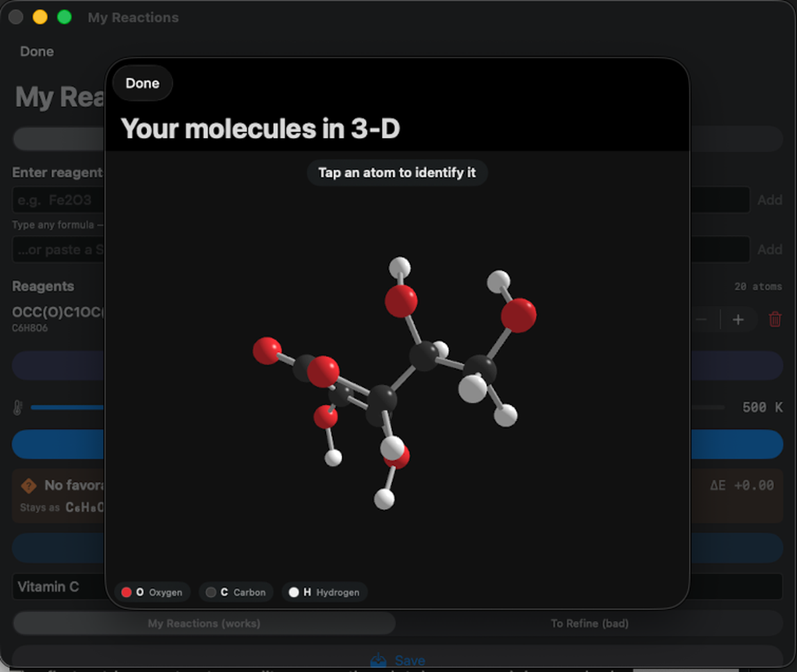The height and width of the screenshot is (672, 797).
Task: Click the C6H8O6 formula under the reagent
Action: pyautogui.click(x=30, y=328)
